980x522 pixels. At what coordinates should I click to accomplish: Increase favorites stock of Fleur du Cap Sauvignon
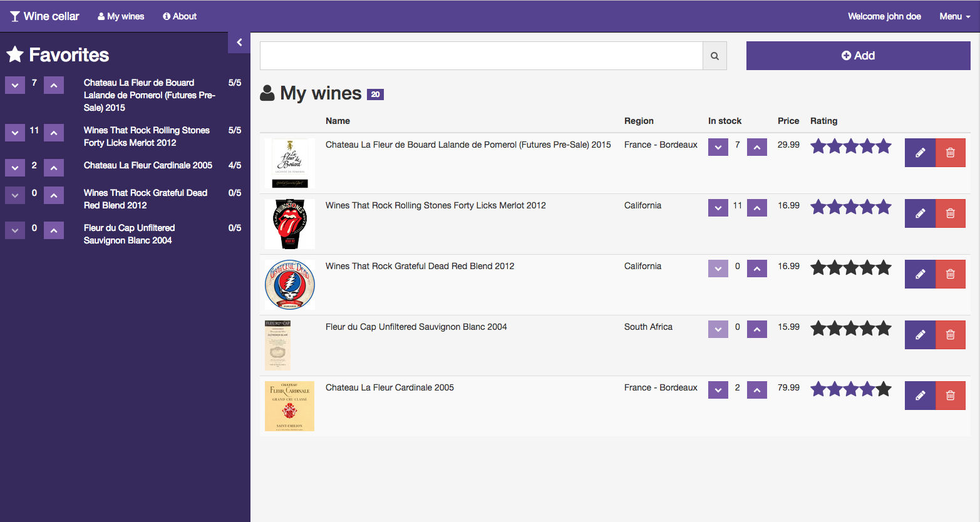click(x=54, y=230)
